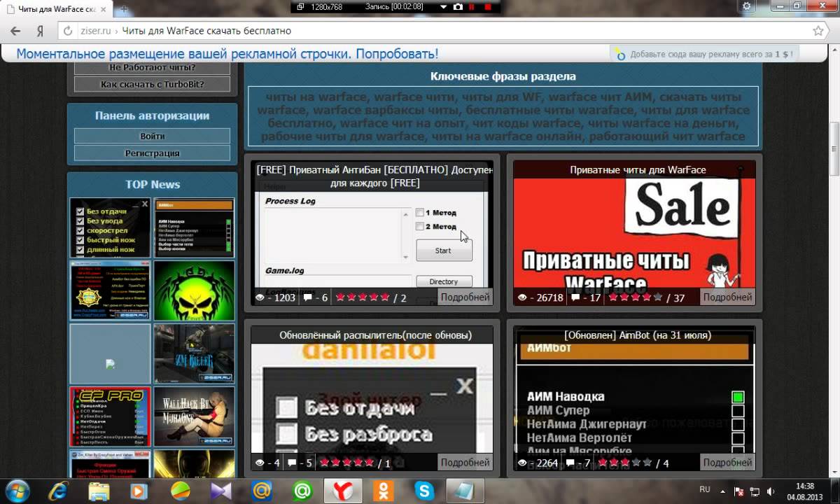840x504 pixels.
Task: Click the 'Регистрация' button
Action: coord(152,153)
